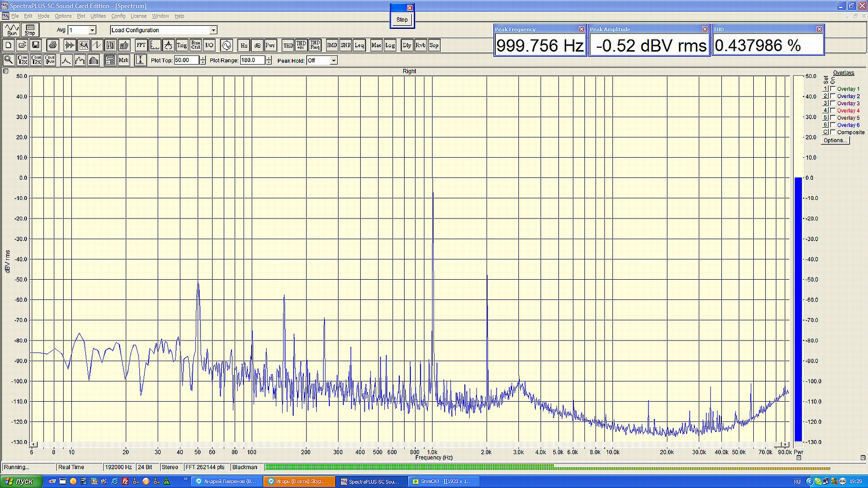Expand the Load Configuration dropdown
This screenshot has width=868, height=488.
click(x=213, y=30)
